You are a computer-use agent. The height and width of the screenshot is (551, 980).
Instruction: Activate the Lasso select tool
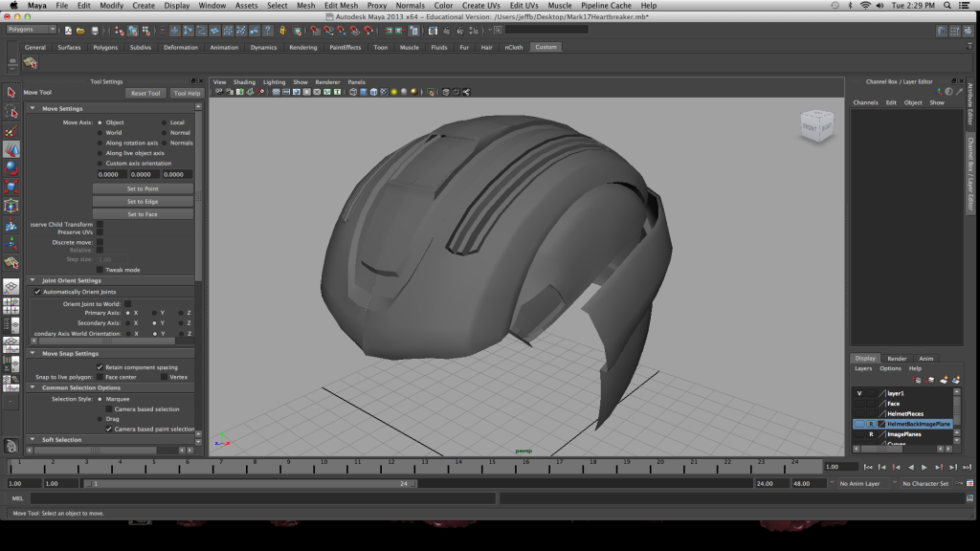click(x=11, y=111)
